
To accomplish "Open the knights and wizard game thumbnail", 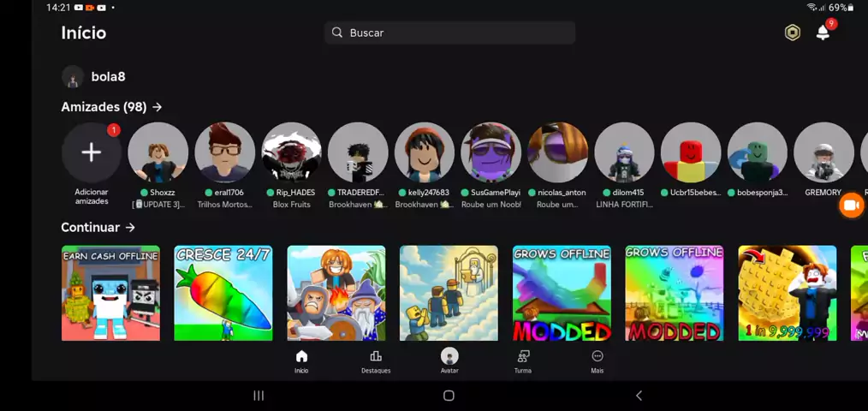I will pyautogui.click(x=336, y=293).
